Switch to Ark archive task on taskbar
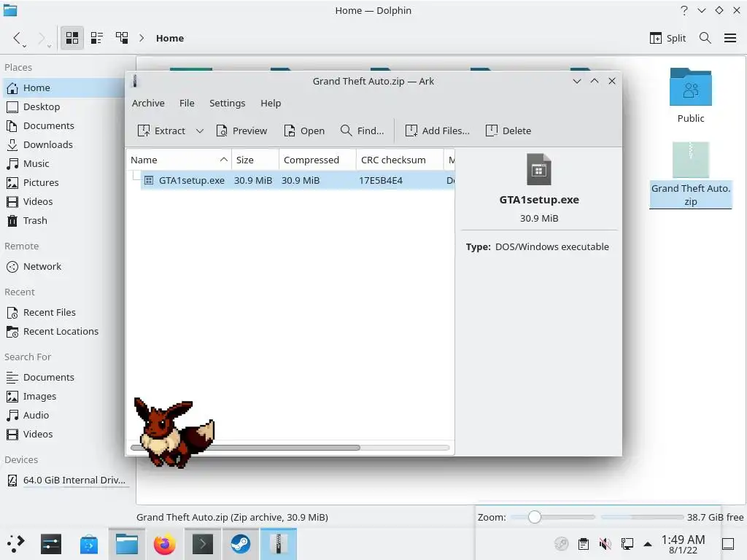 (279, 544)
